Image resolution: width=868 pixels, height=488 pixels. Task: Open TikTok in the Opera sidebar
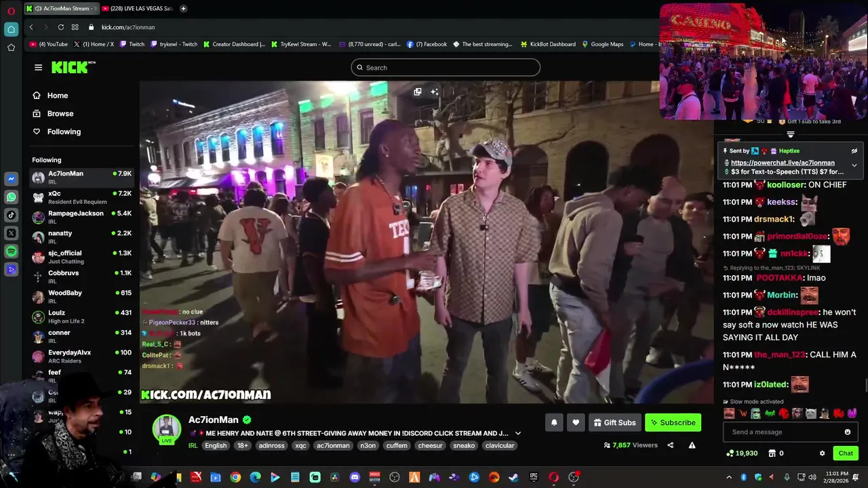pyautogui.click(x=11, y=215)
